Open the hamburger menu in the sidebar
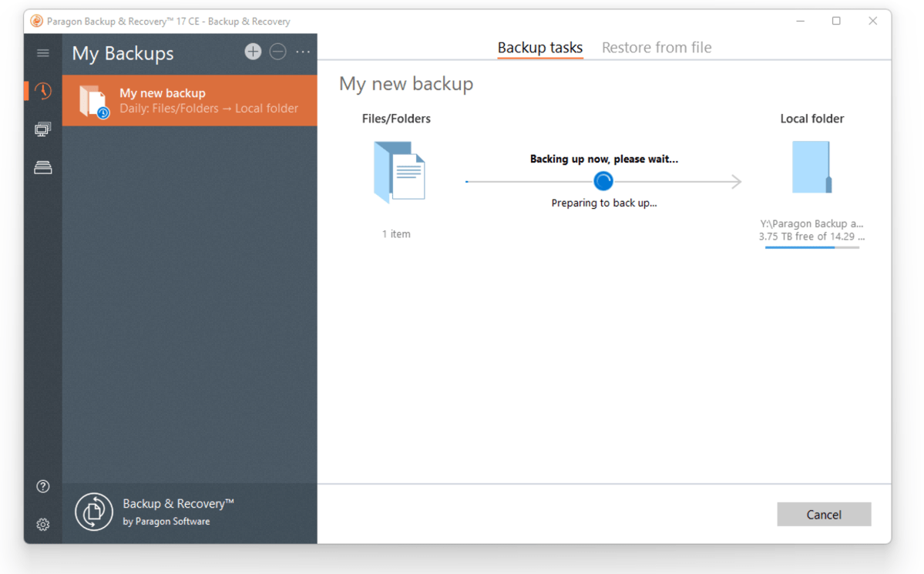 click(x=43, y=53)
